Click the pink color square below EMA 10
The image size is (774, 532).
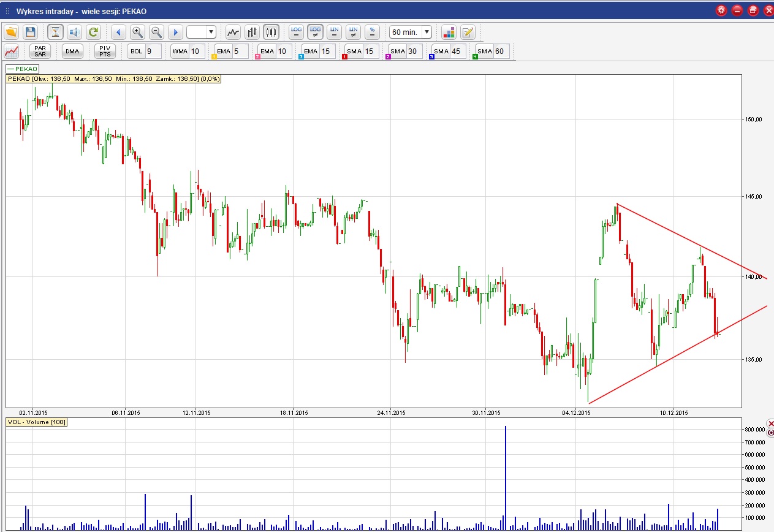point(258,57)
